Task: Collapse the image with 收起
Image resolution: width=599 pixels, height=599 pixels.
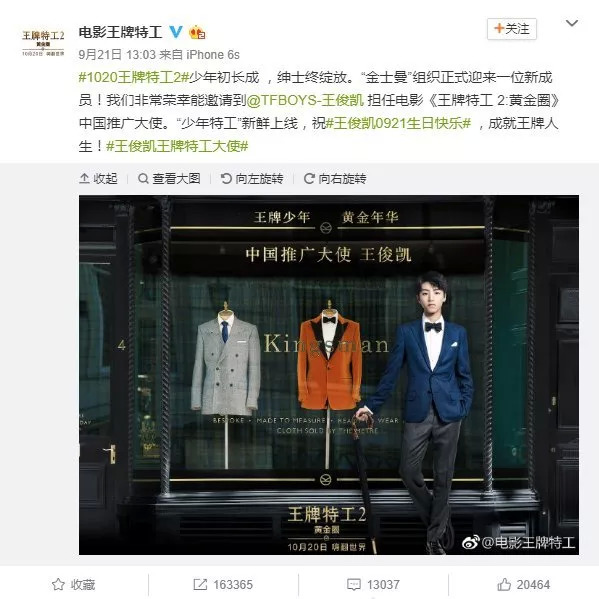Action: click(x=99, y=178)
